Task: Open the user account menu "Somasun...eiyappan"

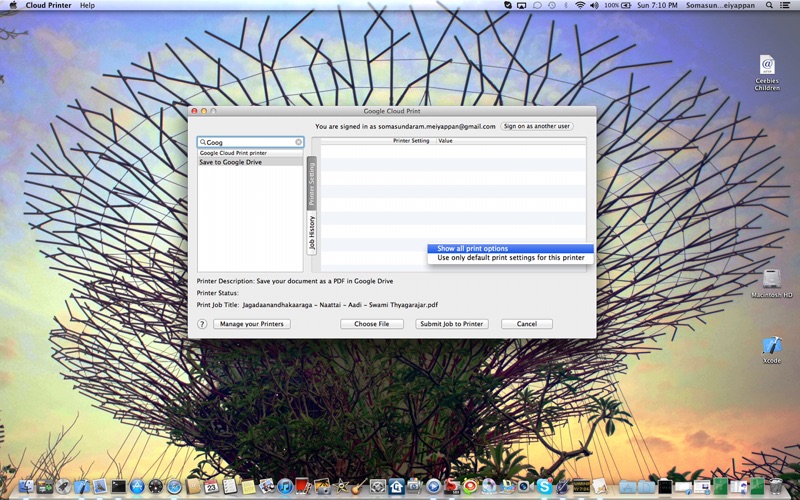Action: [x=720, y=5]
